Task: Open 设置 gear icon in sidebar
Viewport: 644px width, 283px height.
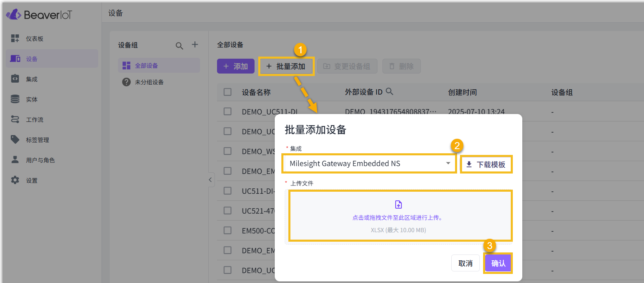Action: click(15, 180)
